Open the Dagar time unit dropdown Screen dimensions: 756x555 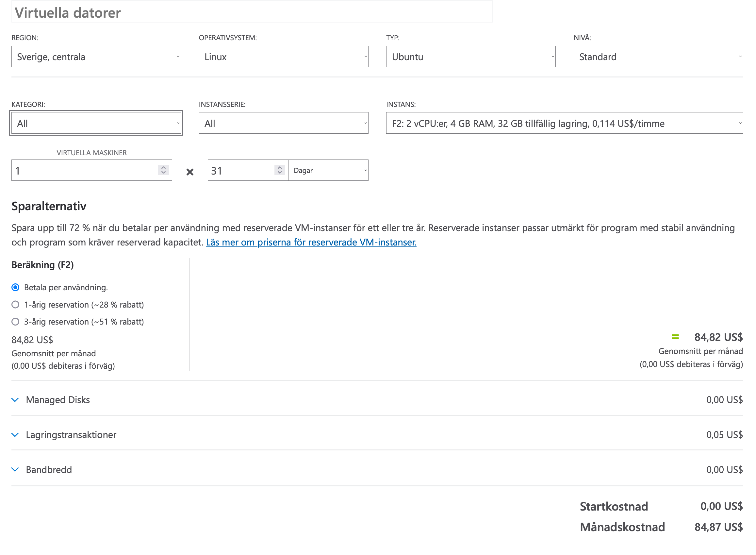coord(328,170)
